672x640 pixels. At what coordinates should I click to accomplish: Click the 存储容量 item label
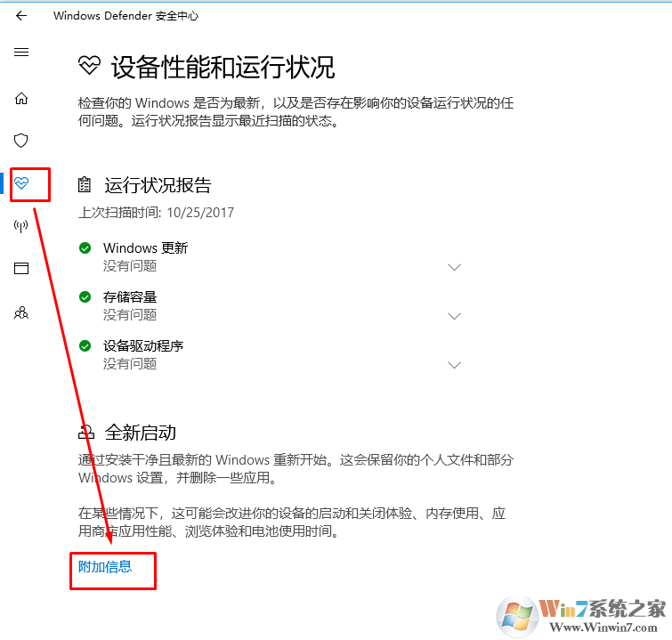pos(130,296)
